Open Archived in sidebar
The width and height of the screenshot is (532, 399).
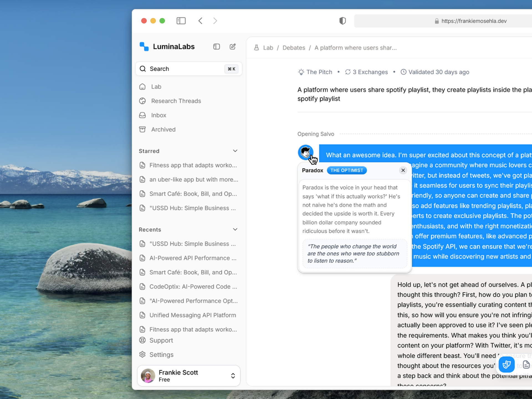click(x=189, y=129)
